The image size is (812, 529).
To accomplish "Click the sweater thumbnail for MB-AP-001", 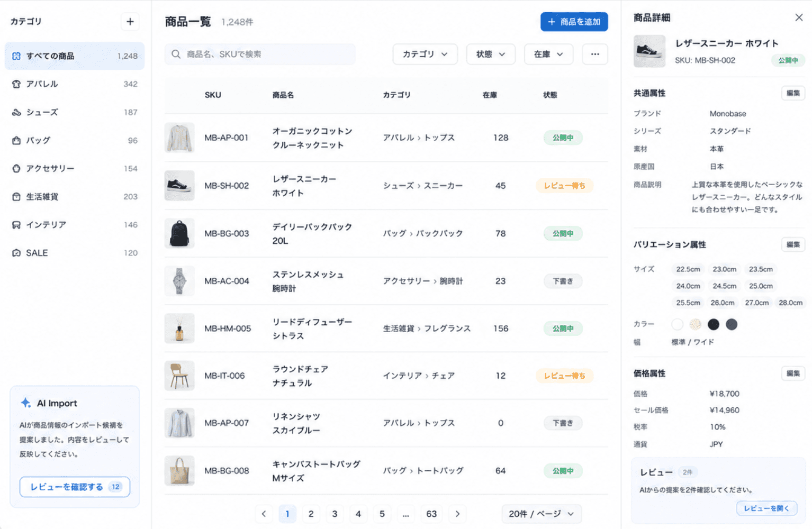I will (x=179, y=138).
